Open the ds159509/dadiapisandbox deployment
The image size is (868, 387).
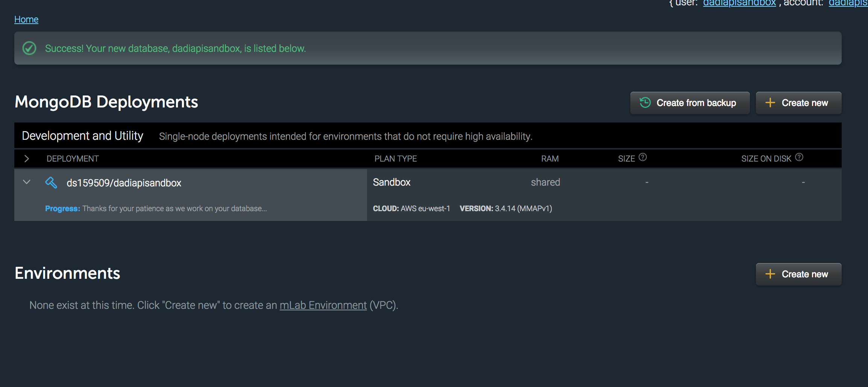pos(124,183)
